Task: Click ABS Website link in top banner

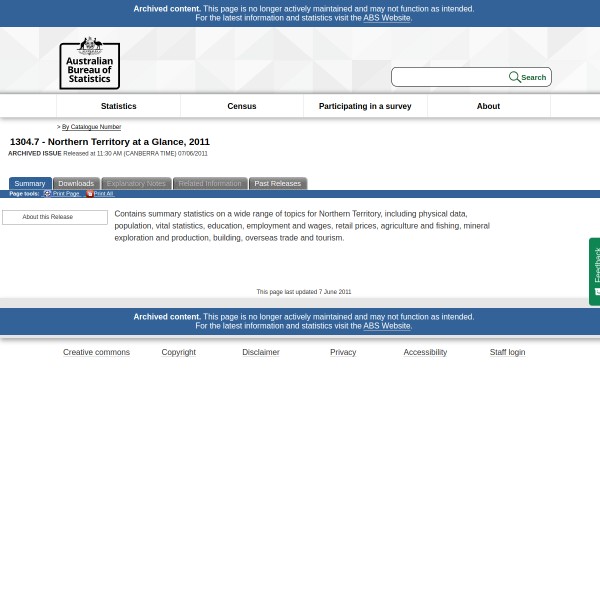Action: (386, 18)
